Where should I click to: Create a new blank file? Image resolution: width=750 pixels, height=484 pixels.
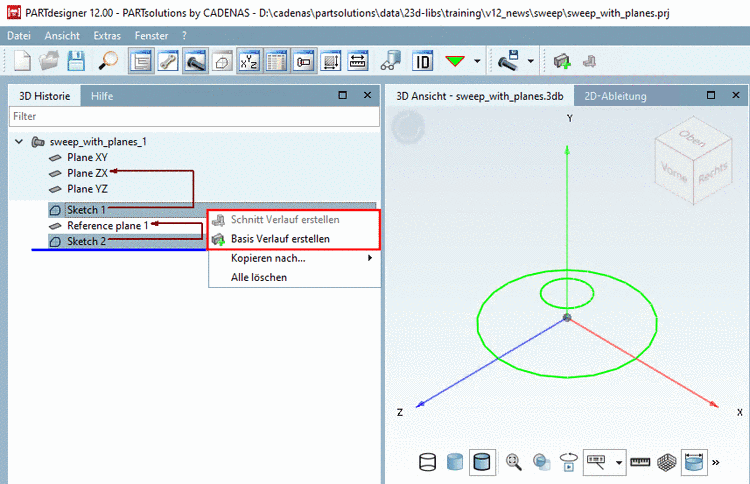click(x=22, y=61)
